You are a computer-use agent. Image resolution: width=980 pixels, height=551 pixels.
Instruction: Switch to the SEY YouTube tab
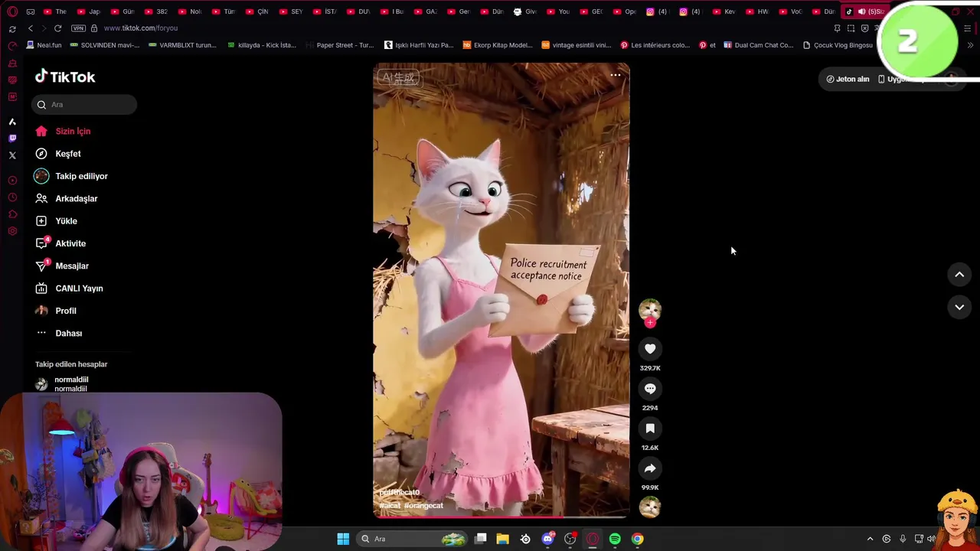(290, 11)
